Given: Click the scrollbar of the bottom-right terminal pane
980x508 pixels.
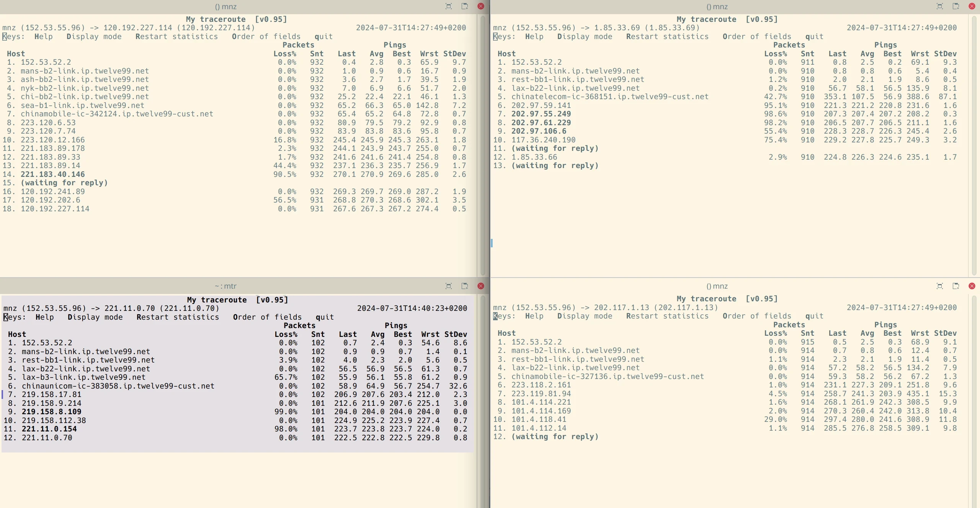Looking at the screenshot, I should point(974,402).
